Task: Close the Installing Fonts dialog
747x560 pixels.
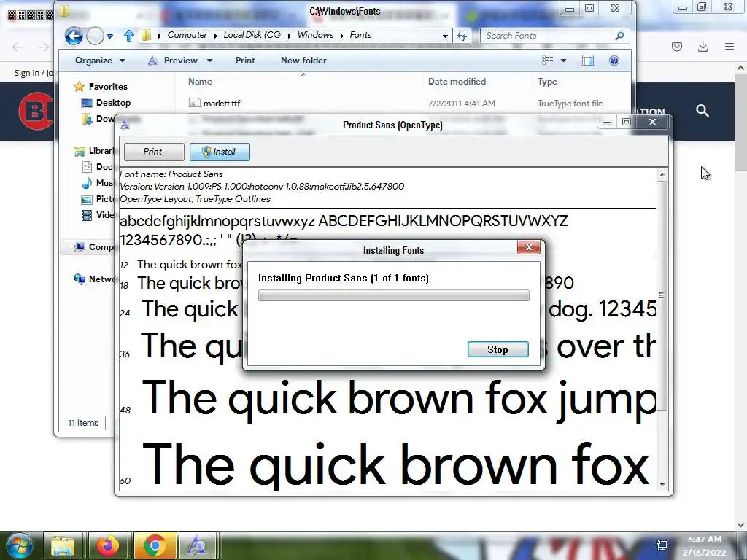Action: (x=529, y=247)
